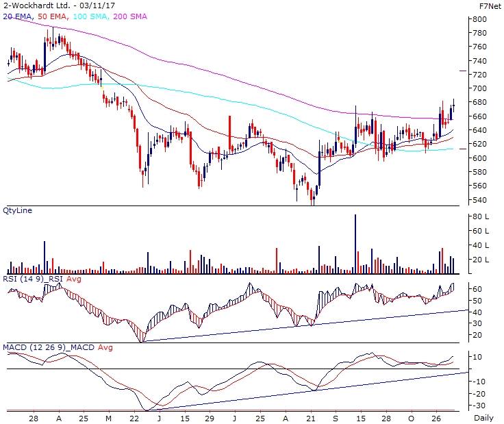
Task: Click the tallest volume bar in QtyLine
Action: 355,245
